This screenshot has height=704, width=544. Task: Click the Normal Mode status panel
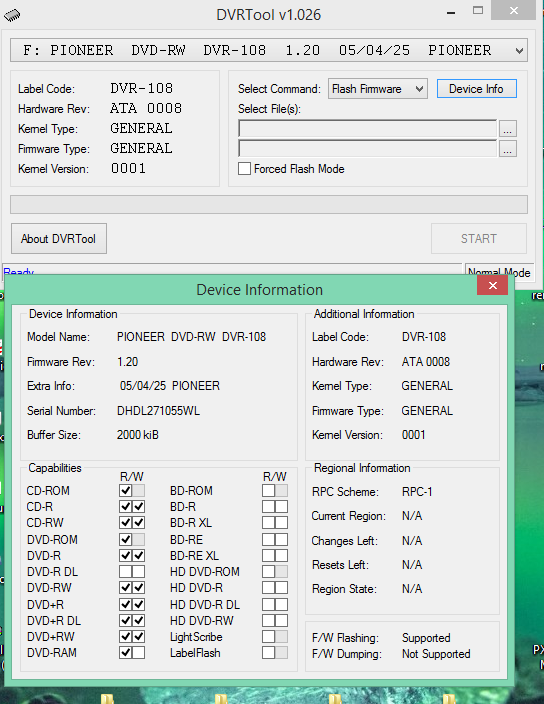499,271
